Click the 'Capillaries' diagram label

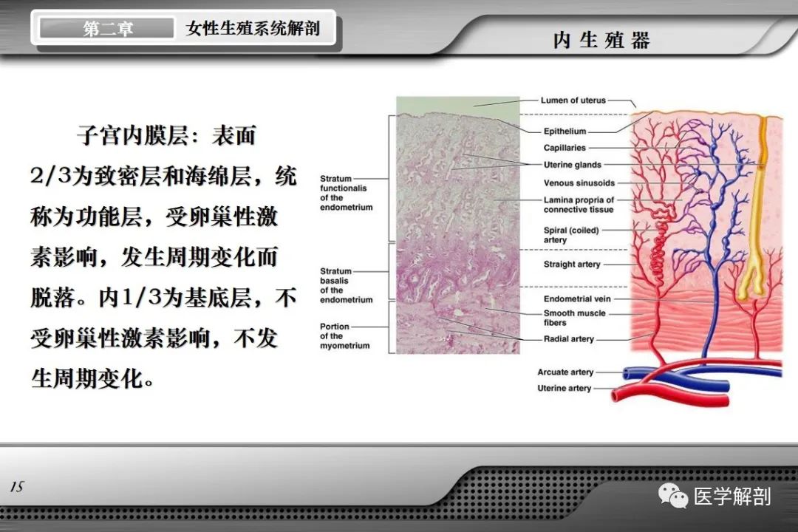565,148
